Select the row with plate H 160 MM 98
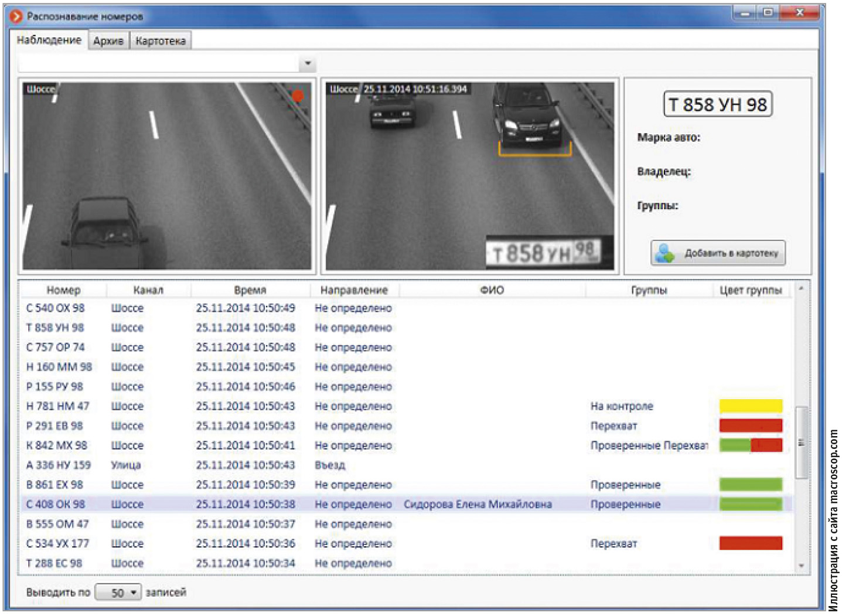This screenshot has height=616, width=842. tap(407, 367)
